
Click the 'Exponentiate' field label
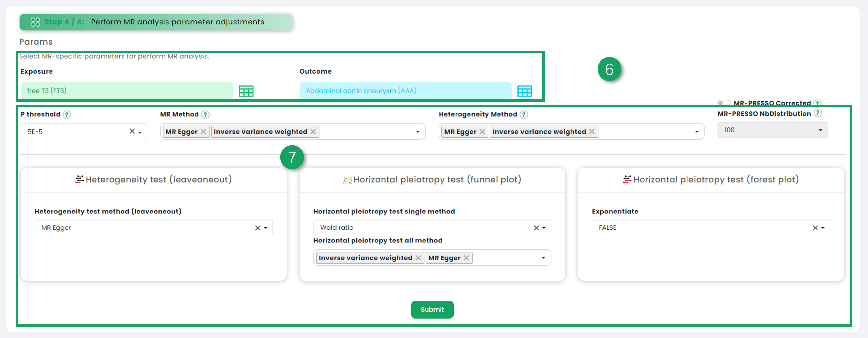click(615, 211)
